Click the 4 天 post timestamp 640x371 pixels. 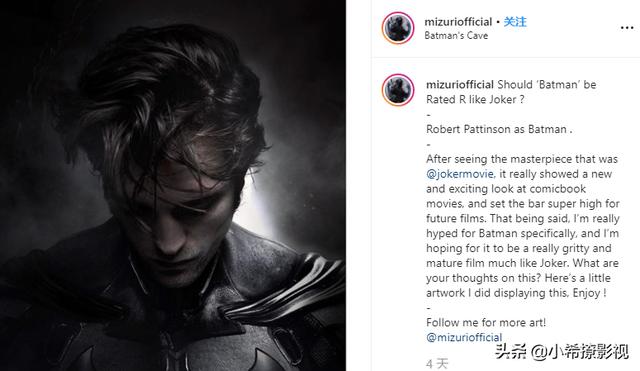click(x=437, y=363)
